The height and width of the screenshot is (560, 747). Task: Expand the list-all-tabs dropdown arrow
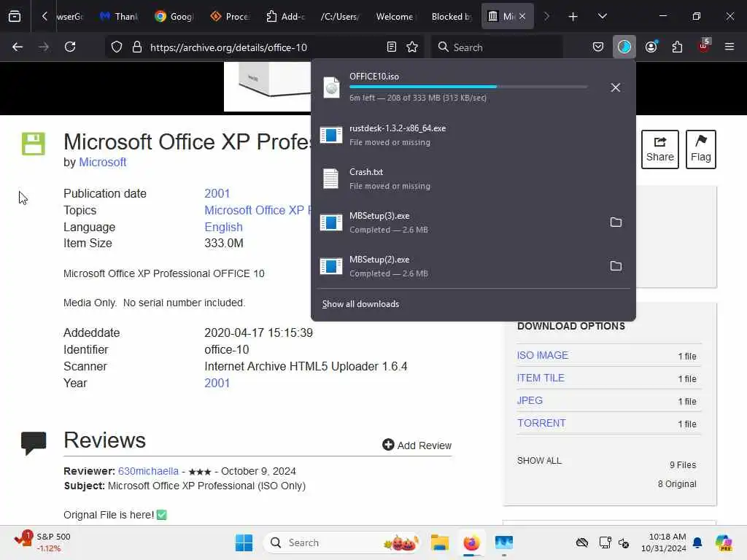602,16
